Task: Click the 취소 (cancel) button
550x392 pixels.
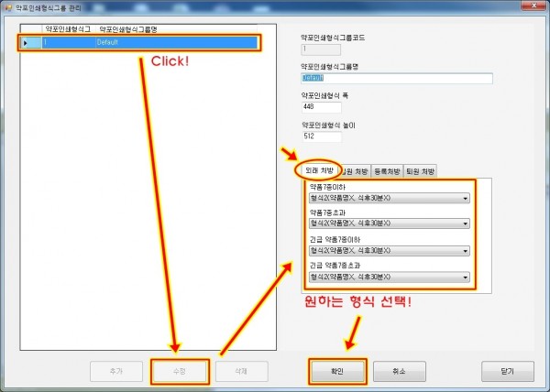Action: tap(399, 371)
